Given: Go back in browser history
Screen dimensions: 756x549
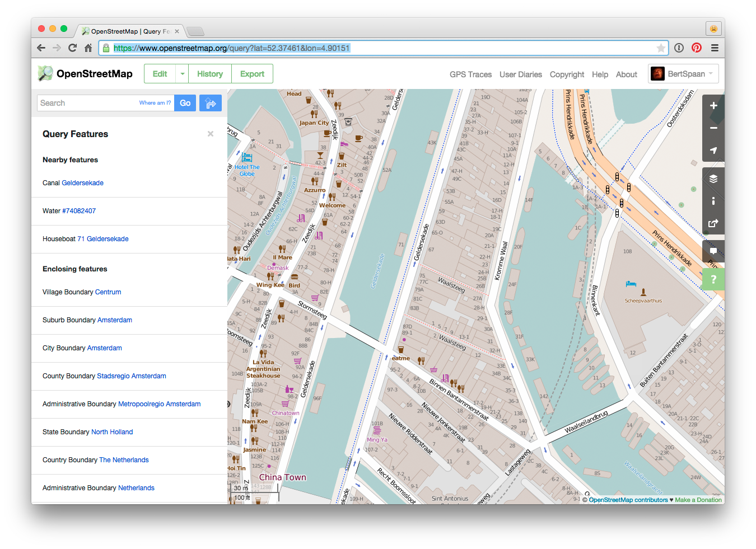Looking at the screenshot, I should [x=41, y=48].
